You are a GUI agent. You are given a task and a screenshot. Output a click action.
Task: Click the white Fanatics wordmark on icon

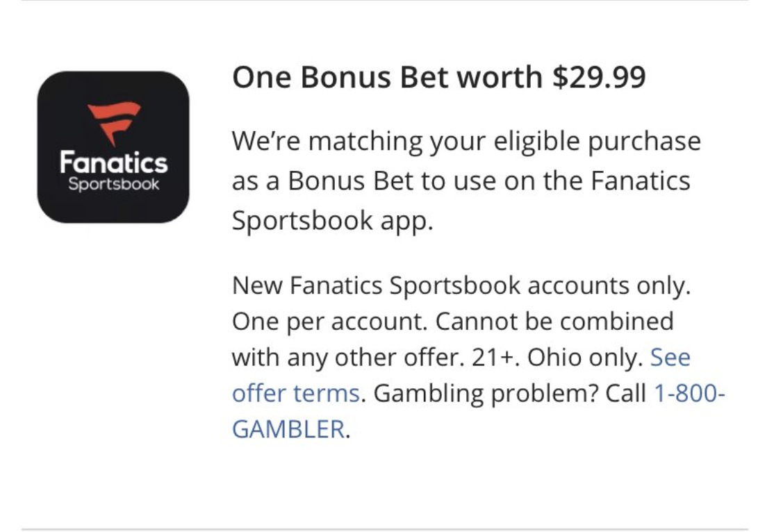(113, 163)
